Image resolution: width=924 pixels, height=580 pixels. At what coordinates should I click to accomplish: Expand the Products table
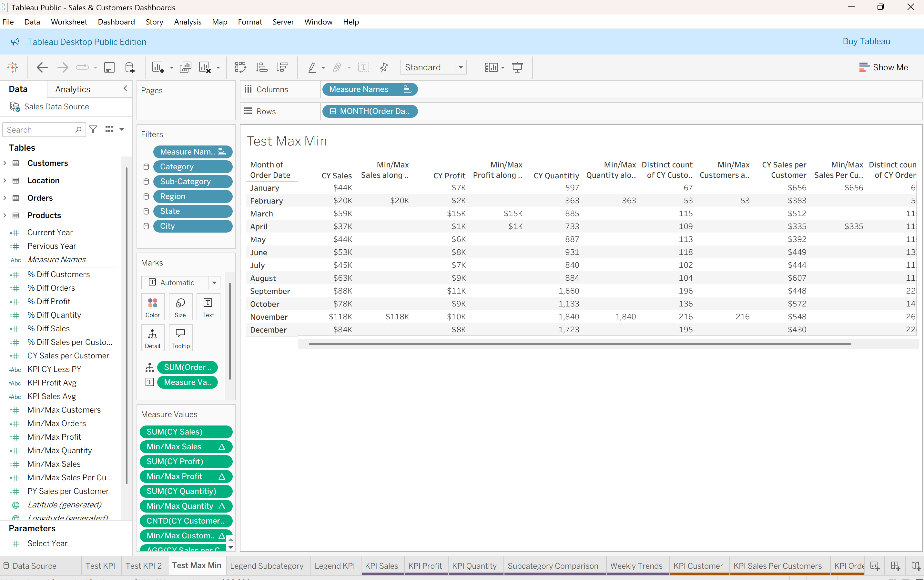[x=5, y=215]
